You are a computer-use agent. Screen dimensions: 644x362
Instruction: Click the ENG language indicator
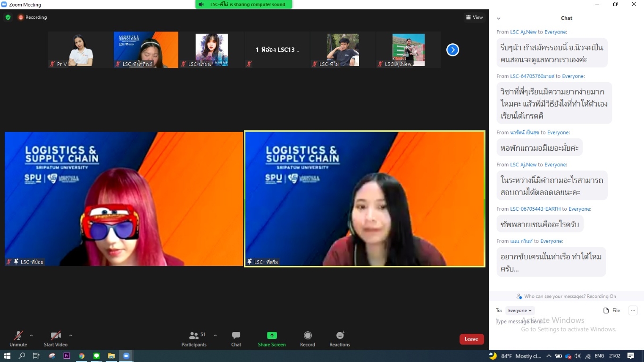(599, 356)
